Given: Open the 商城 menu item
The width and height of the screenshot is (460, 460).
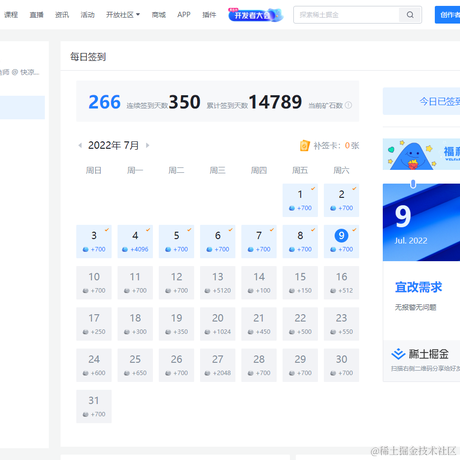Looking at the screenshot, I should [x=159, y=15].
